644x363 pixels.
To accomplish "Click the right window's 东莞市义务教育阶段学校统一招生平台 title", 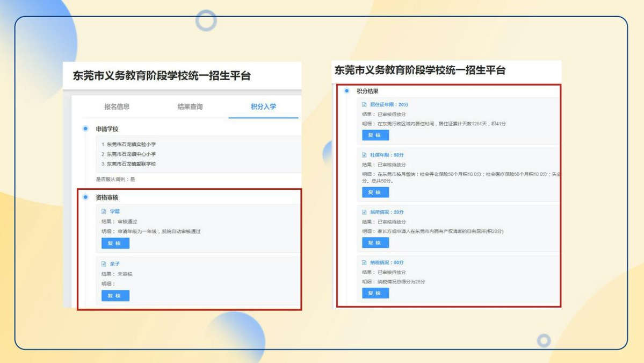I will [419, 70].
